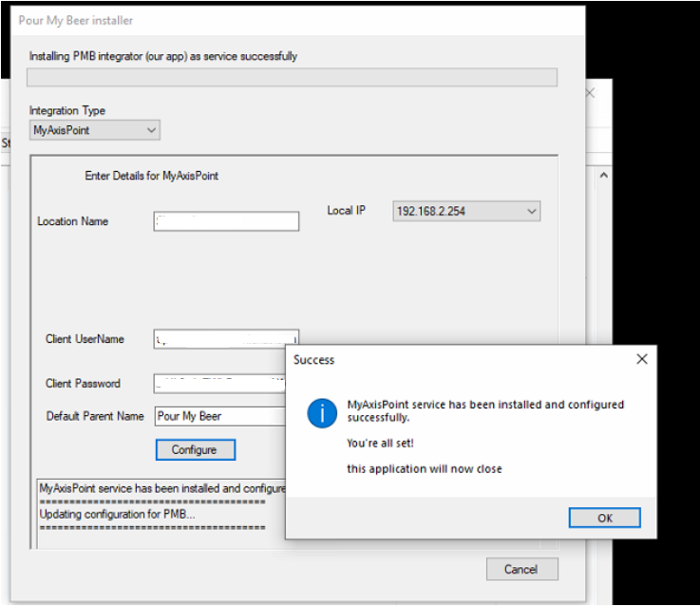Expand the Local IP dropdown
This screenshot has width=700, height=606.
point(466,211)
